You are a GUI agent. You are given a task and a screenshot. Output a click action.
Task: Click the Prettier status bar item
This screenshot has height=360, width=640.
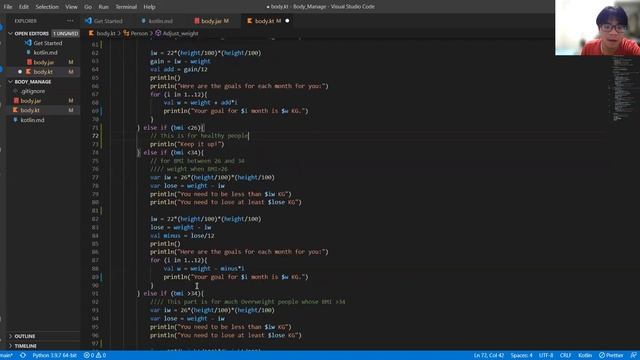click(611, 356)
